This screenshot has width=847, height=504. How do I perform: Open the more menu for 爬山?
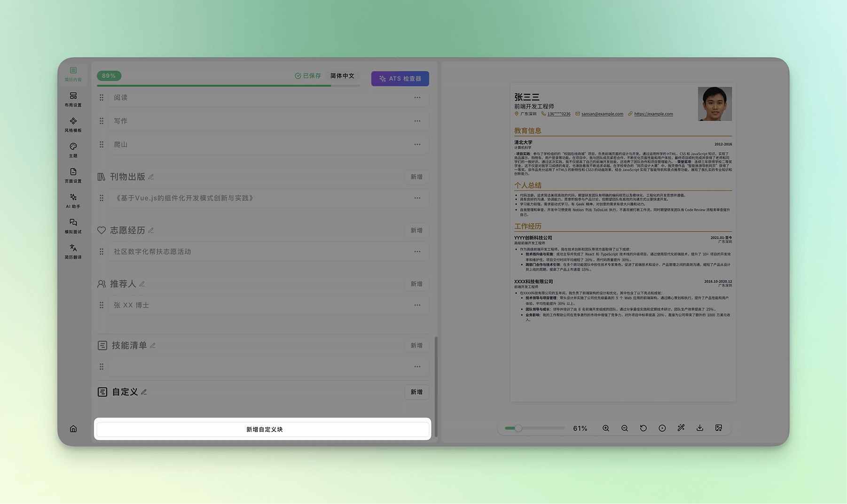click(x=417, y=144)
